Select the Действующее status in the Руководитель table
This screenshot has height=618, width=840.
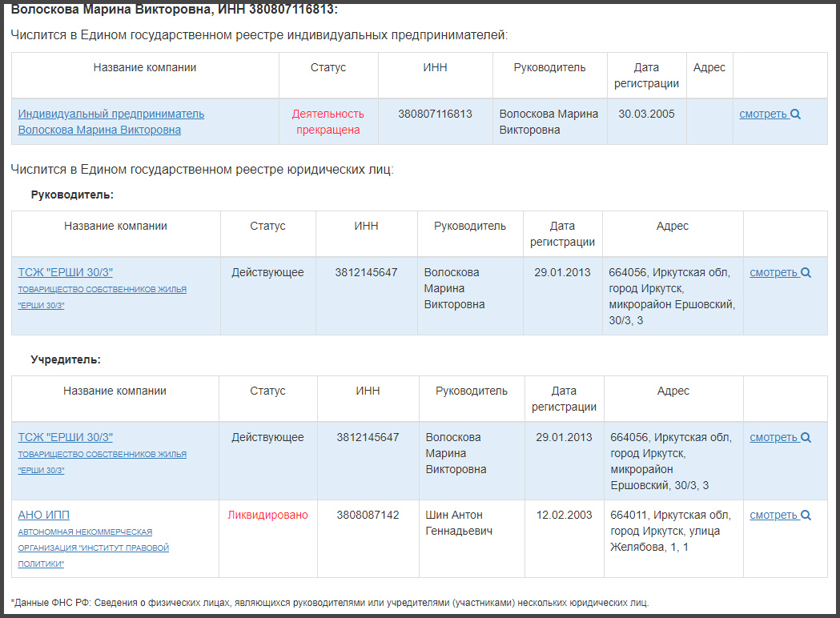(268, 273)
